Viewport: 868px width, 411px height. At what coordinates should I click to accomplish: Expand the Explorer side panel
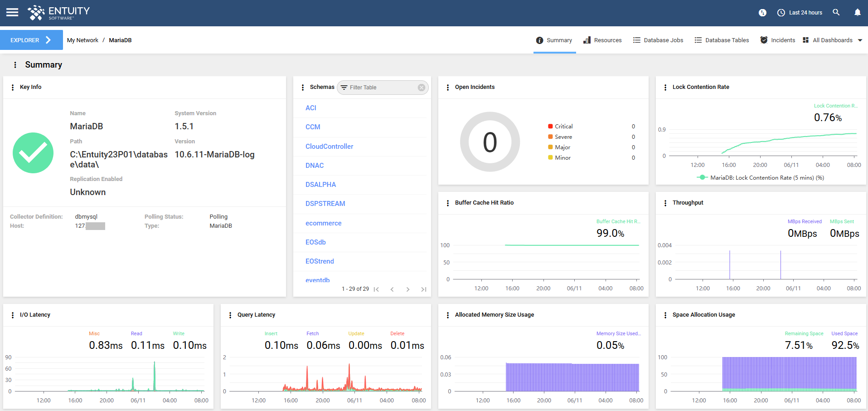tap(31, 40)
